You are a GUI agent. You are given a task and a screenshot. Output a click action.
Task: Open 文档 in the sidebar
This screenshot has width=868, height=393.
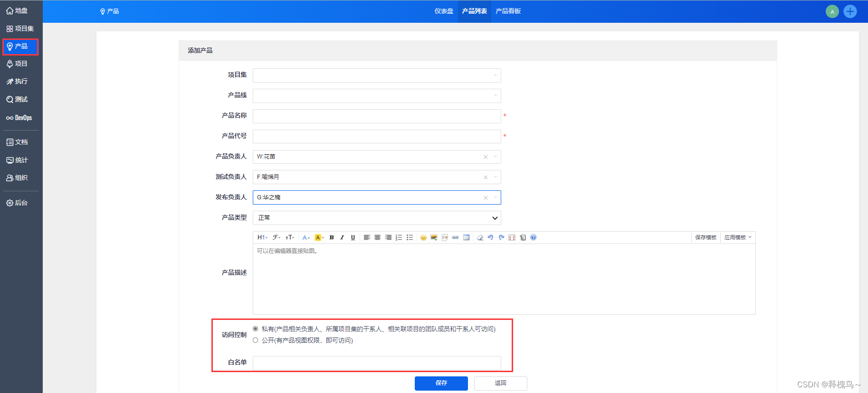[17, 142]
